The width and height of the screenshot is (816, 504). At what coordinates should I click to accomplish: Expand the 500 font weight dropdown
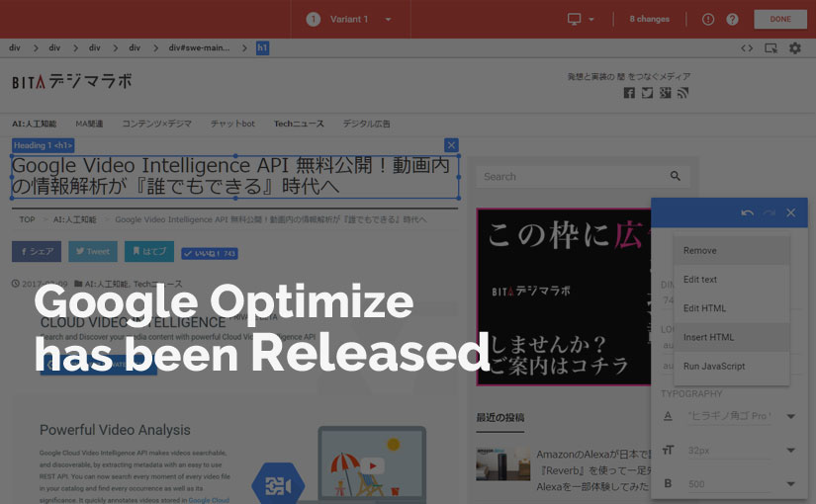(790, 484)
